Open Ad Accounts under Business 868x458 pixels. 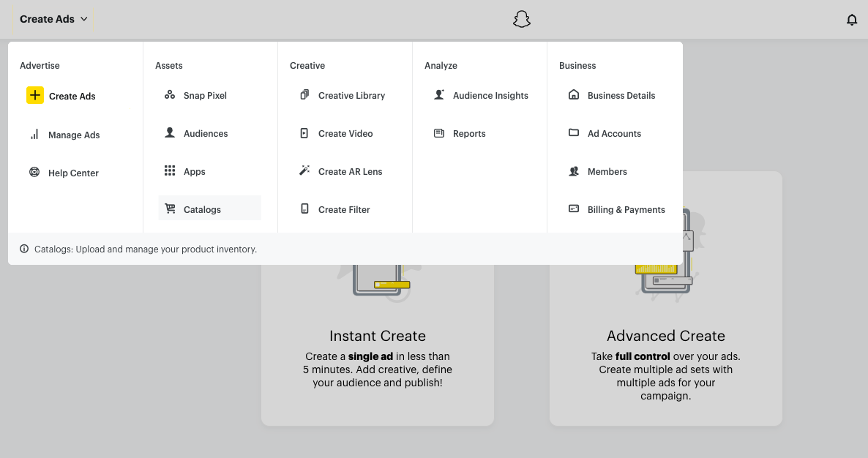pyautogui.click(x=614, y=133)
